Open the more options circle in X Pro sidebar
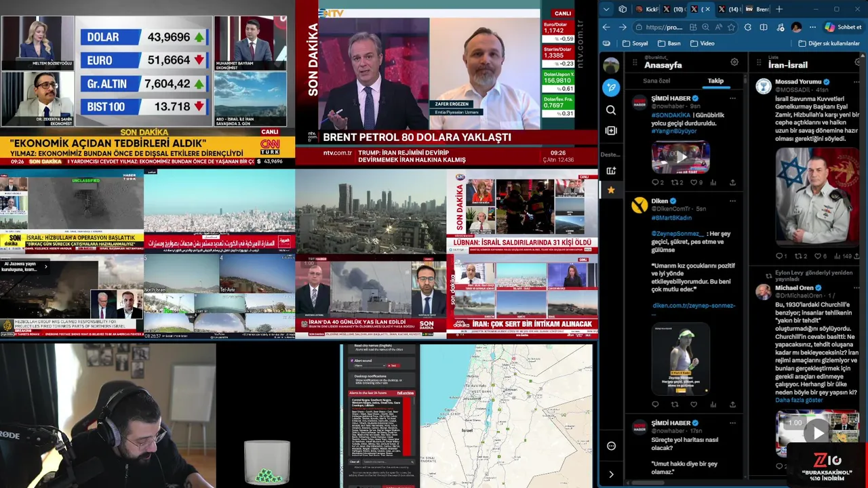Screen dimensions: 868x488 pyautogui.click(x=611, y=446)
